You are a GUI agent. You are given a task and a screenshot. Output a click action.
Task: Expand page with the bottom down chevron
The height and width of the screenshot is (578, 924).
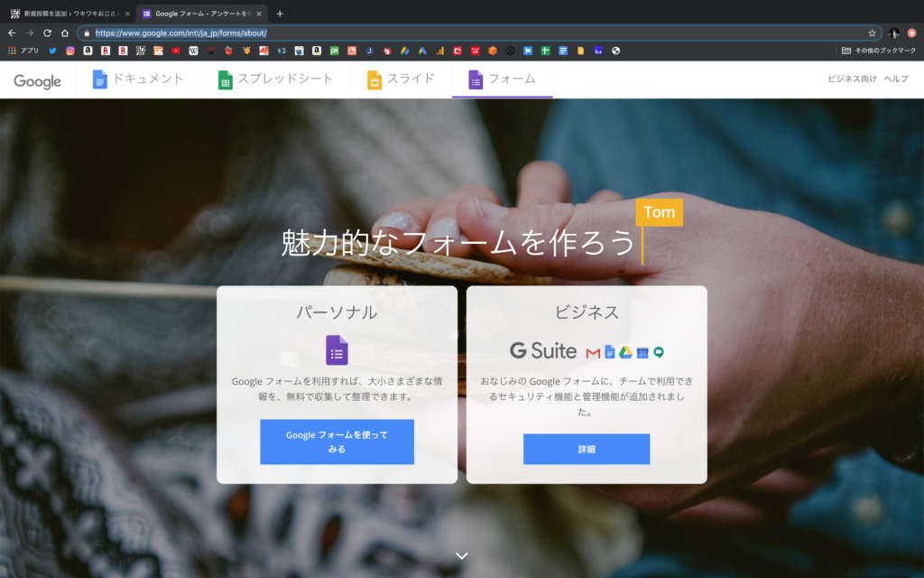click(462, 555)
